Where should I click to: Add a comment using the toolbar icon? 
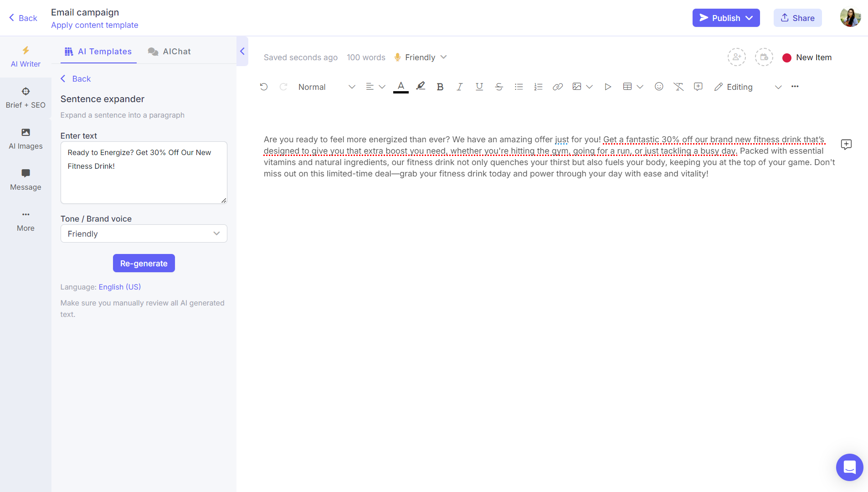(698, 86)
